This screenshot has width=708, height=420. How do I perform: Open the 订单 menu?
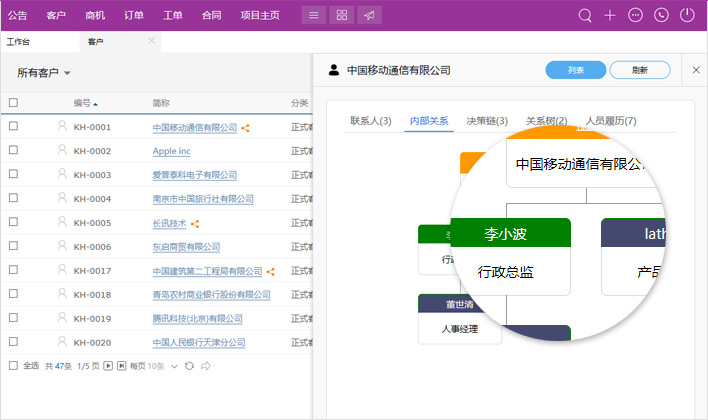[134, 15]
